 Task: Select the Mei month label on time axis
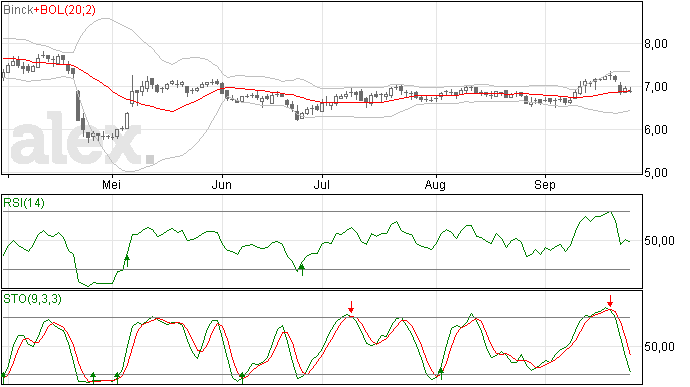click(111, 184)
